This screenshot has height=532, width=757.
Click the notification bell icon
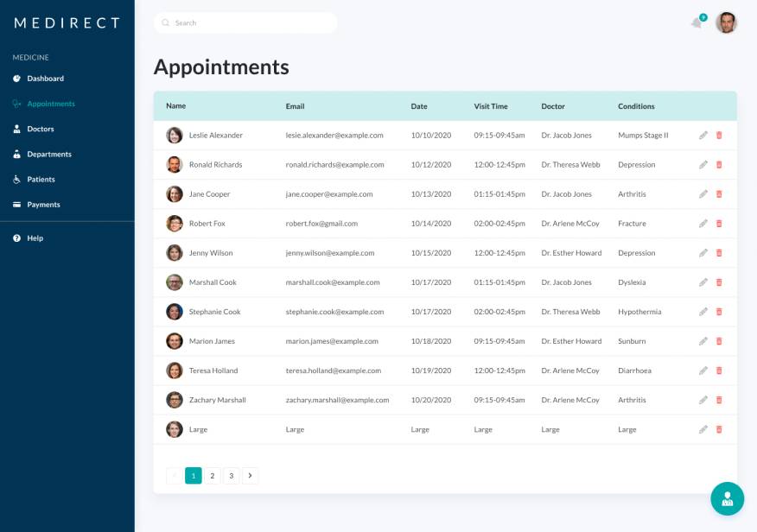click(x=697, y=22)
